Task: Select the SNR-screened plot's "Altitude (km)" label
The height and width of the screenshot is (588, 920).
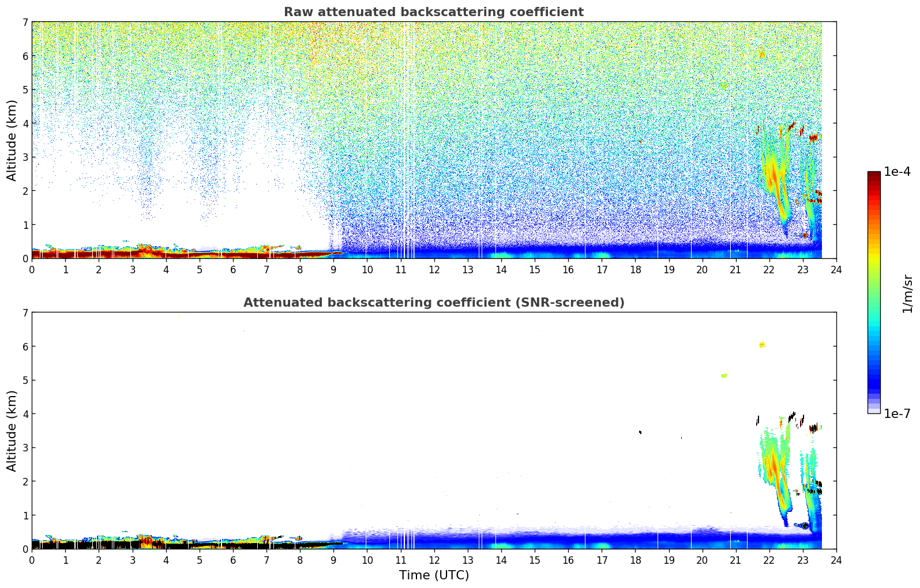Action: coord(12,431)
